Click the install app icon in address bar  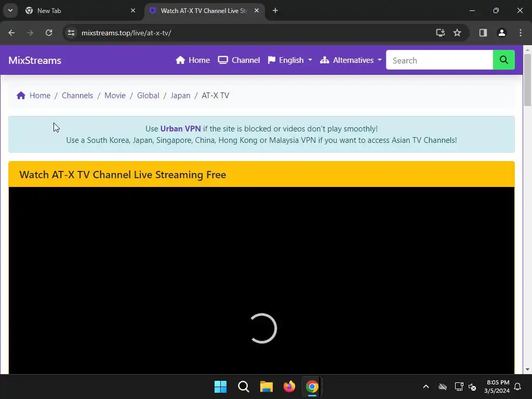(x=440, y=33)
